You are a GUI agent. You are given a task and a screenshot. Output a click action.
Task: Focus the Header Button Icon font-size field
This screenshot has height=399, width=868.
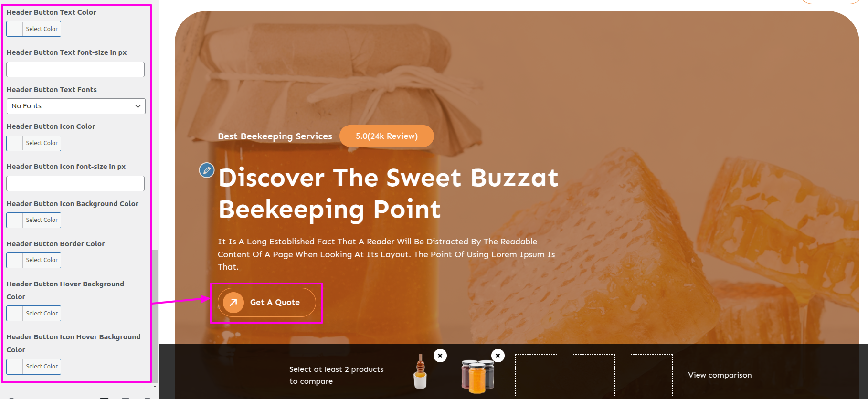(75, 183)
